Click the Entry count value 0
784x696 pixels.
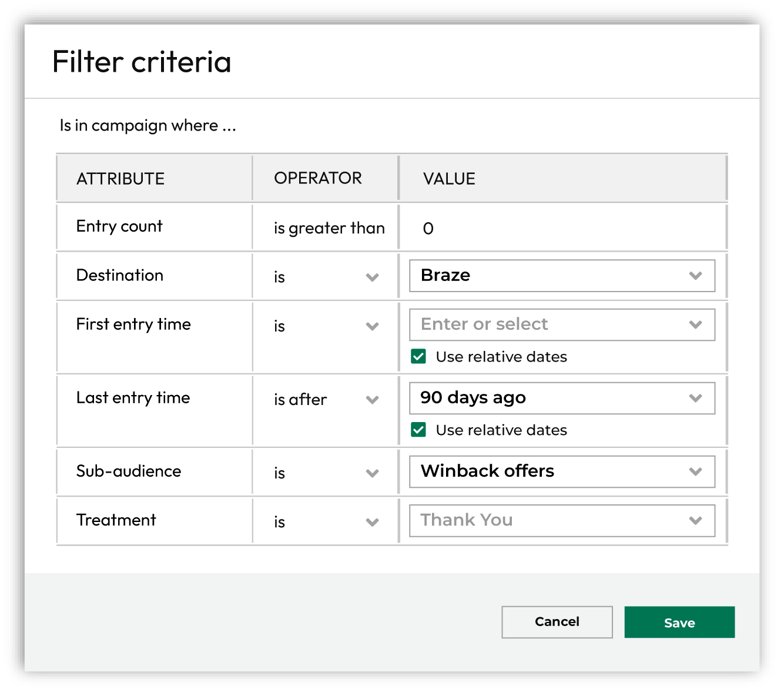tap(428, 229)
